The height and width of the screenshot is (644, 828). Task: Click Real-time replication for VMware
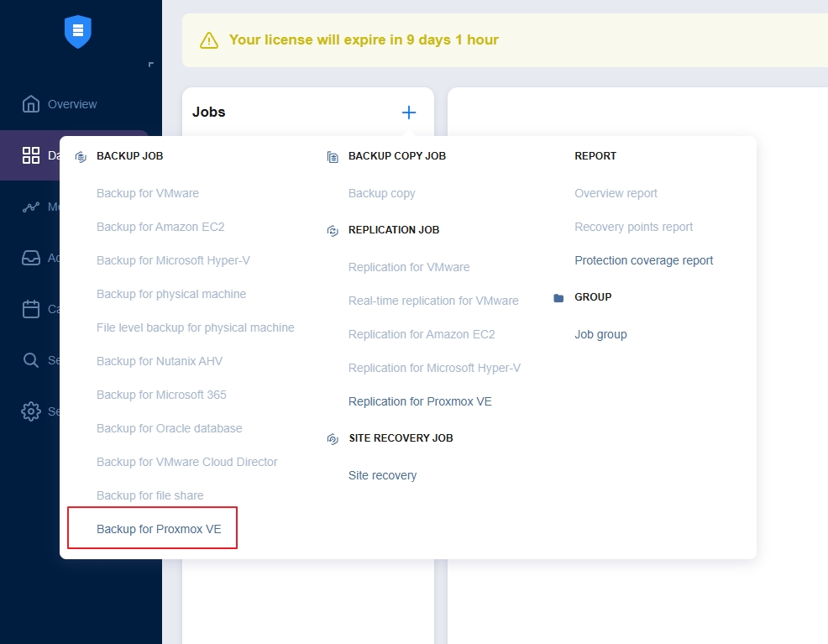433,301
